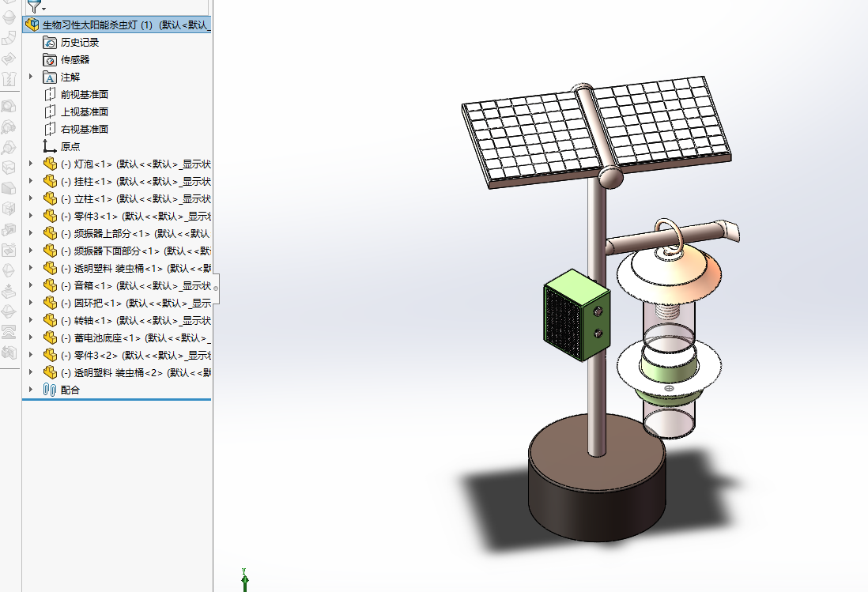Select the 前视基准面 front plane icon
Image resolution: width=868 pixels, height=592 pixels.
click(x=50, y=95)
